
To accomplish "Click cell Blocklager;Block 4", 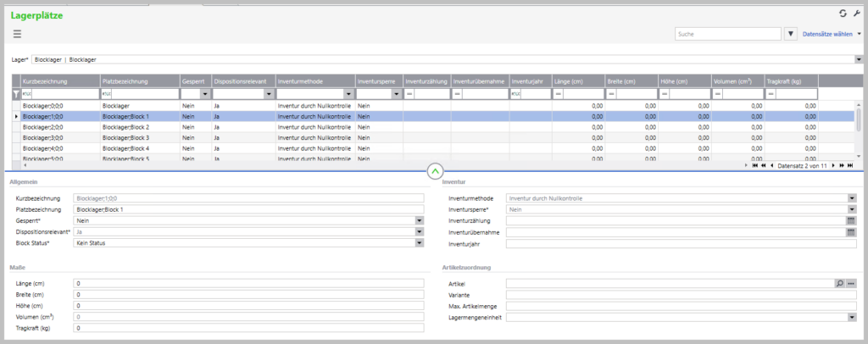I will pyautogui.click(x=140, y=149).
